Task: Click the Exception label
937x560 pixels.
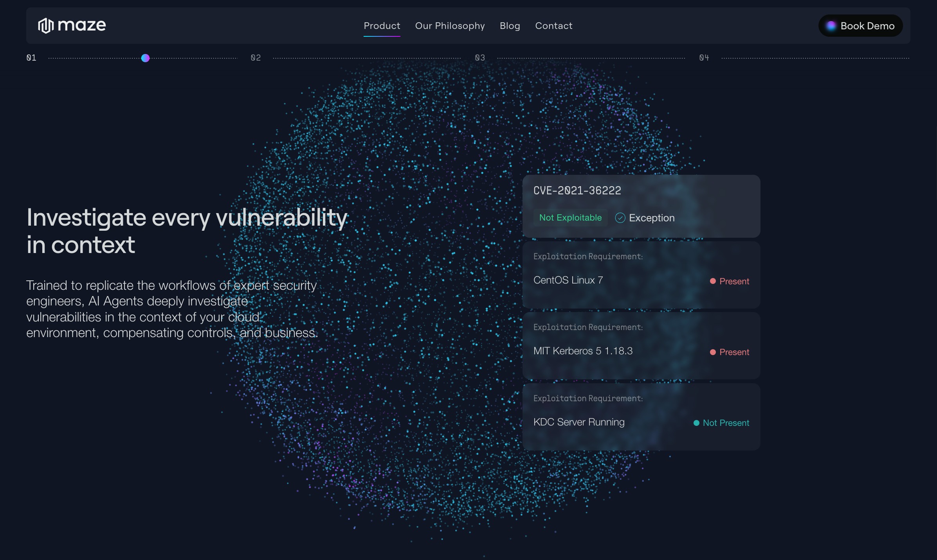Action: [652, 218]
